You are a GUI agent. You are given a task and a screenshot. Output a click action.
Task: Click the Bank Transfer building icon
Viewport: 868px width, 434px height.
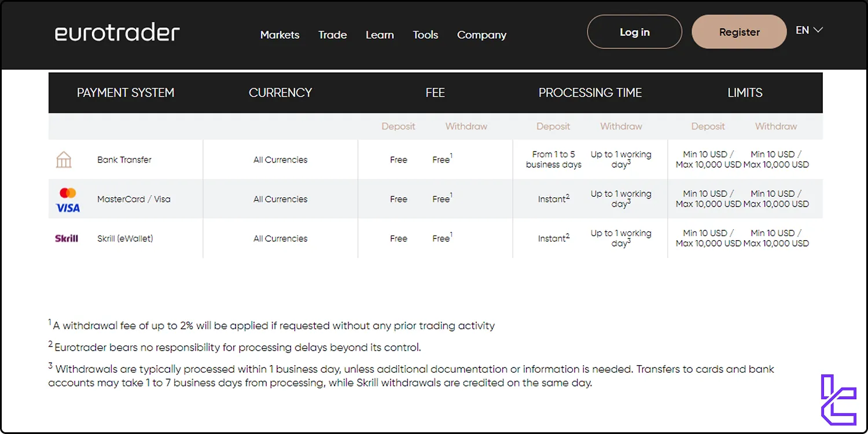[64, 160]
